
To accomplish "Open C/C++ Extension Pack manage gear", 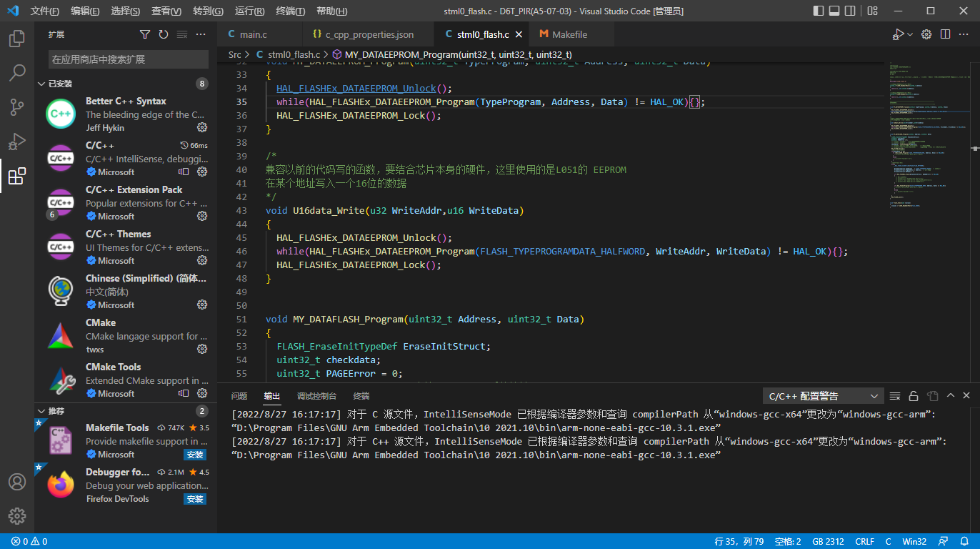I will coord(202,216).
